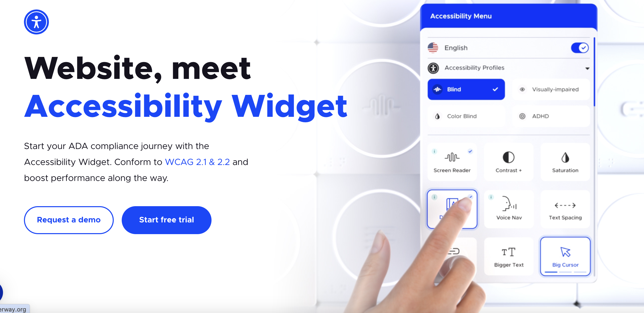Click the Request a demo button
The height and width of the screenshot is (313, 644).
pyautogui.click(x=69, y=219)
